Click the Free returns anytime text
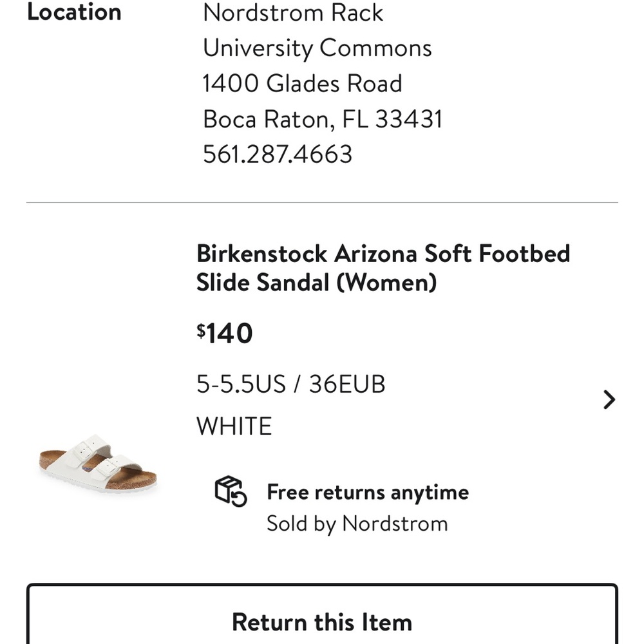 [368, 492]
